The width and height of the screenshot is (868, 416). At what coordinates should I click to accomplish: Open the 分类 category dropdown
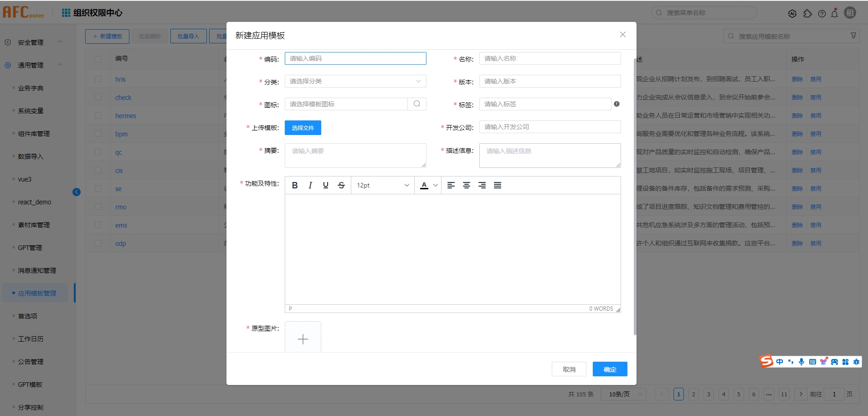(355, 81)
